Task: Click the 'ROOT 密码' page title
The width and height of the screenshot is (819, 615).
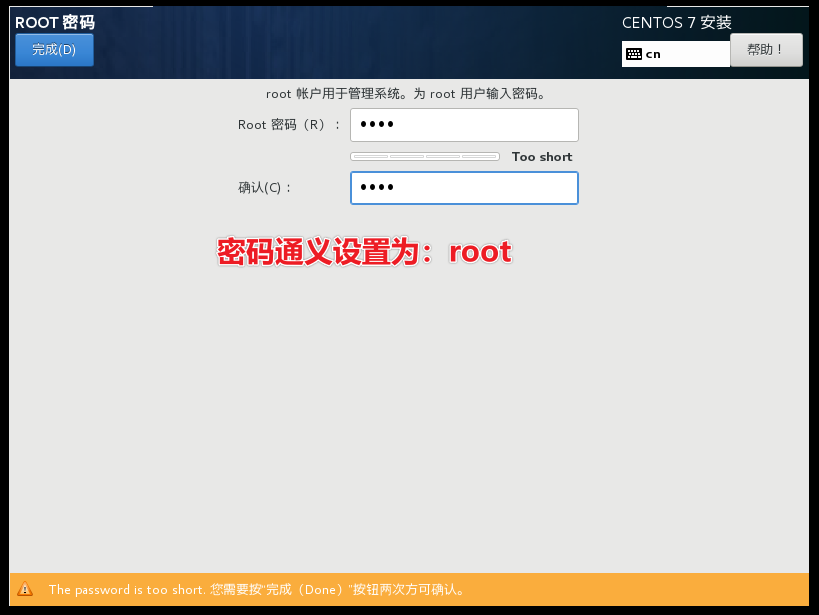Action: 55,22
